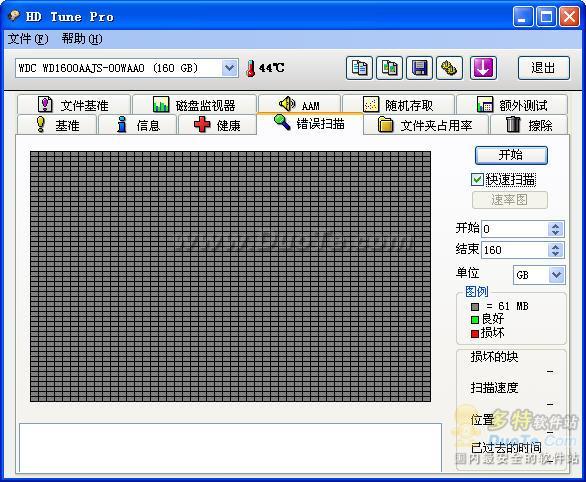This screenshot has width=586, height=482.
Task: Open the AAM speaker tab
Action: [x=299, y=104]
